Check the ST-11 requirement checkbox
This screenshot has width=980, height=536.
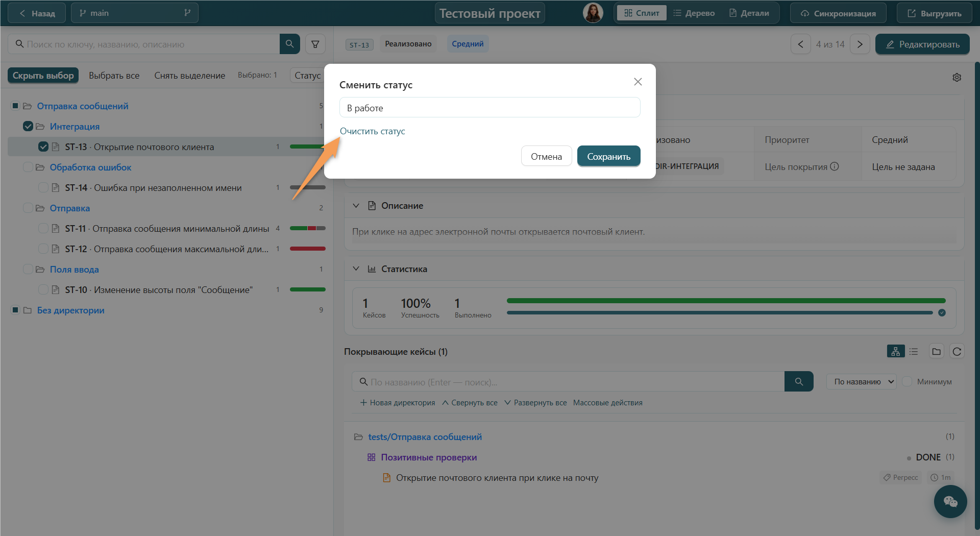point(43,228)
